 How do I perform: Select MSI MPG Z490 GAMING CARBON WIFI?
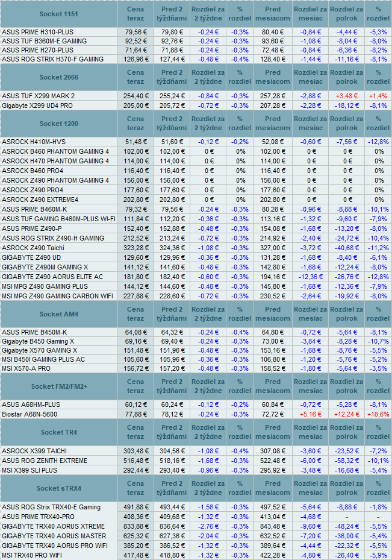coord(57,296)
